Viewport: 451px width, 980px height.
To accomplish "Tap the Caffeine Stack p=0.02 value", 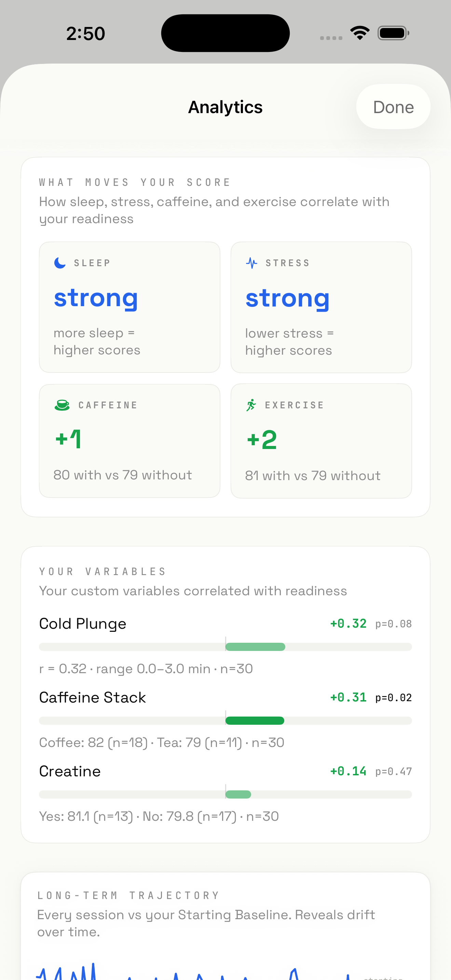I will point(393,697).
